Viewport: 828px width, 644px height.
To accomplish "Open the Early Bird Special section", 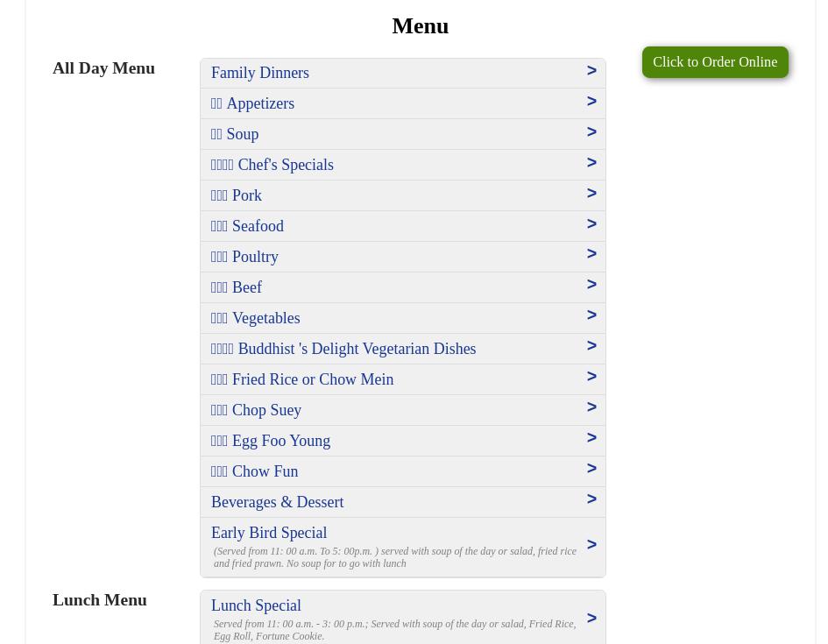I will [x=269, y=533].
